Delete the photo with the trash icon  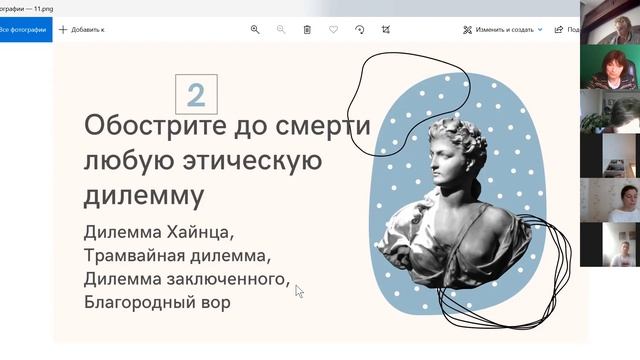click(x=307, y=29)
